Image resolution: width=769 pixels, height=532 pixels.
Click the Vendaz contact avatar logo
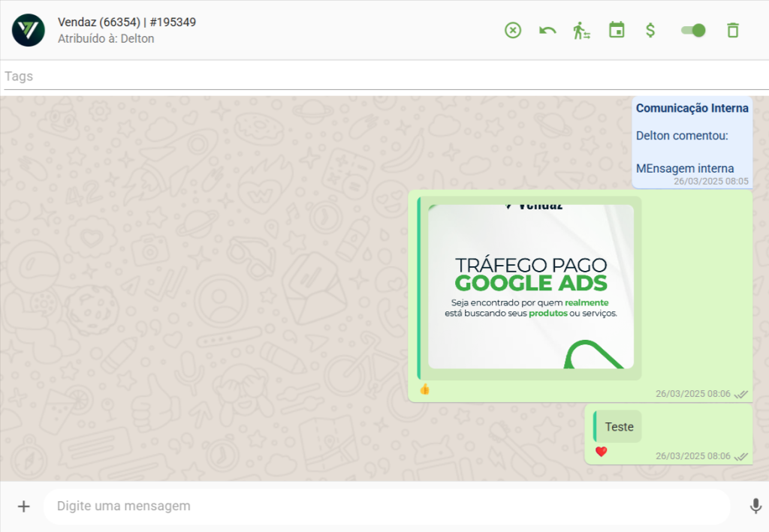pos(29,30)
